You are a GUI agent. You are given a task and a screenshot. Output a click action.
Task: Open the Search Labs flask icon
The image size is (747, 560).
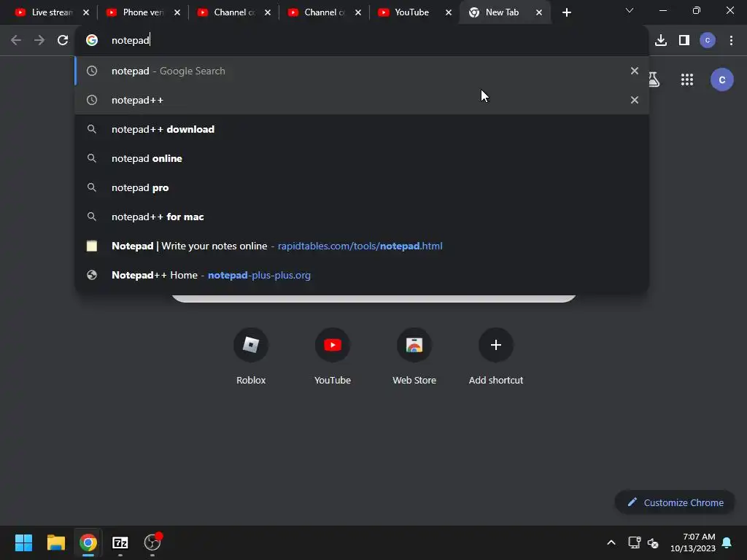click(x=654, y=79)
